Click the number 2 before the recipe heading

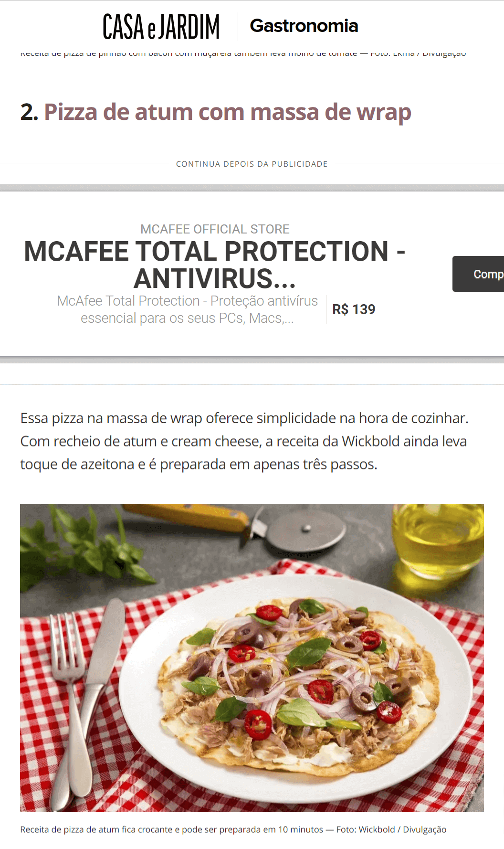(29, 112)
